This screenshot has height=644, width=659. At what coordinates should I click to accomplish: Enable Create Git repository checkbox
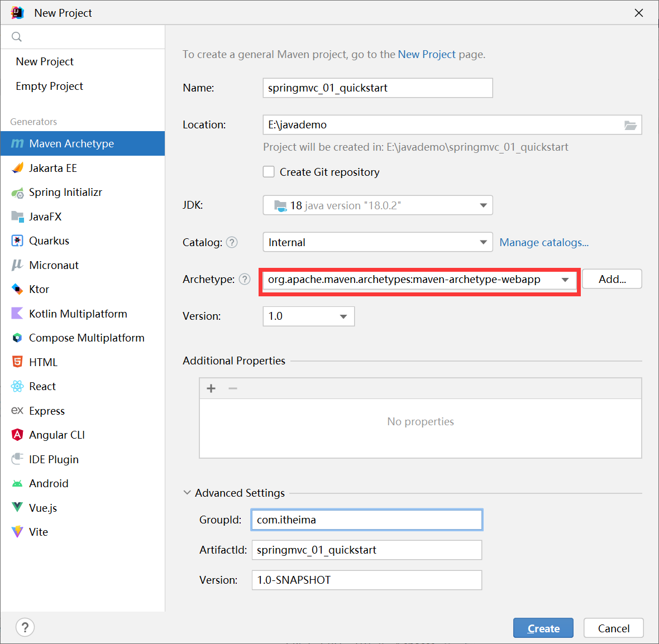(269, 172)
